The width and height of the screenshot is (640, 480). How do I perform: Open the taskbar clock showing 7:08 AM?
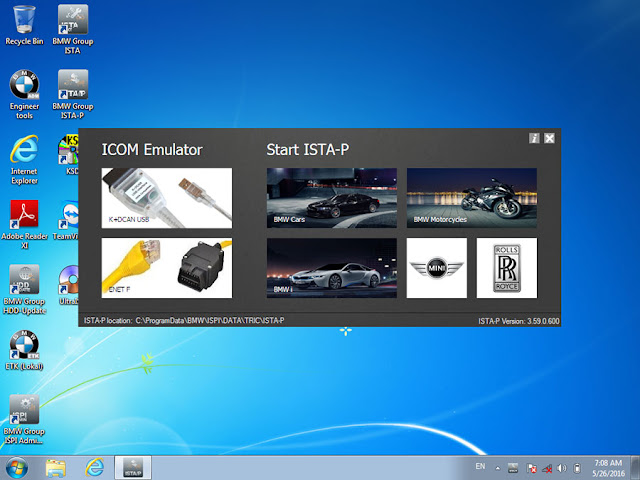tap(608, 468)
